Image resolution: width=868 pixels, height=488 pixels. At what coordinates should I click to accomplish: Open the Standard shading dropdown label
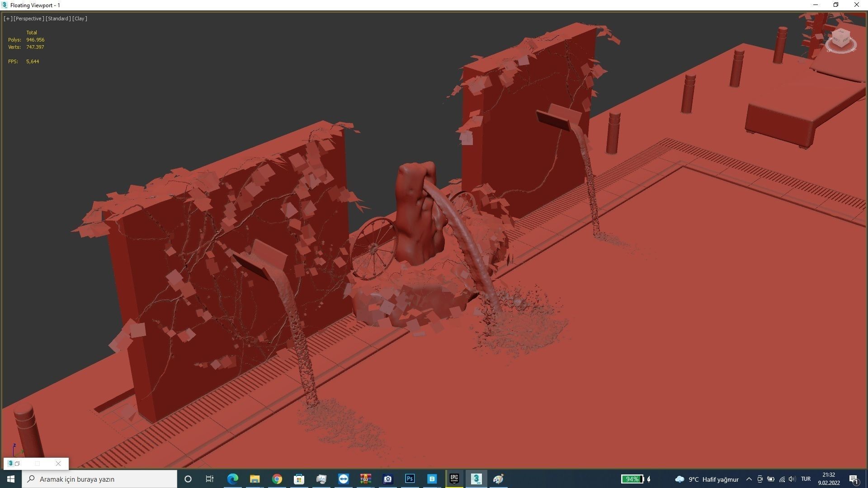pos(58,19)
